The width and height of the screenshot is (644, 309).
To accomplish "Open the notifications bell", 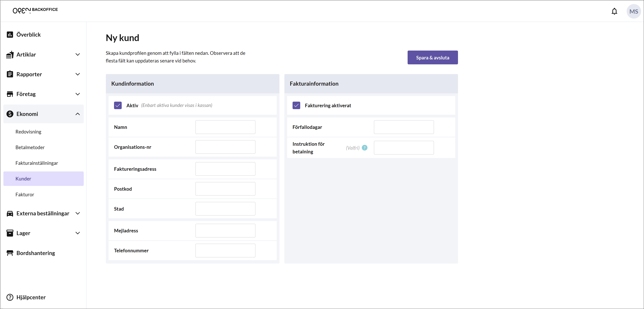I will click(614, 11).
